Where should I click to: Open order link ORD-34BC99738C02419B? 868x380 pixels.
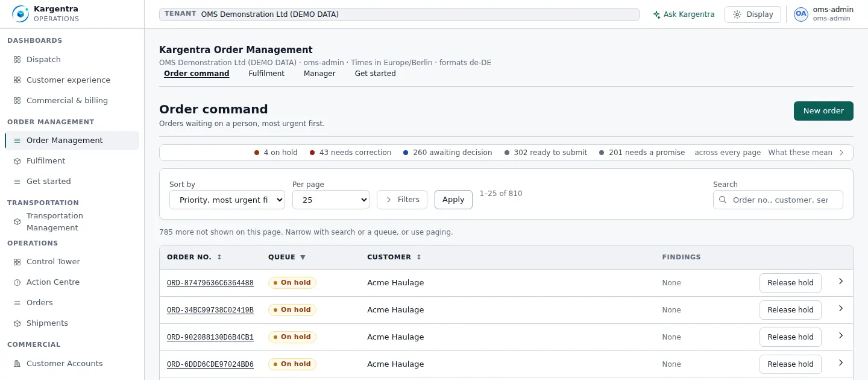pos(210,310)
